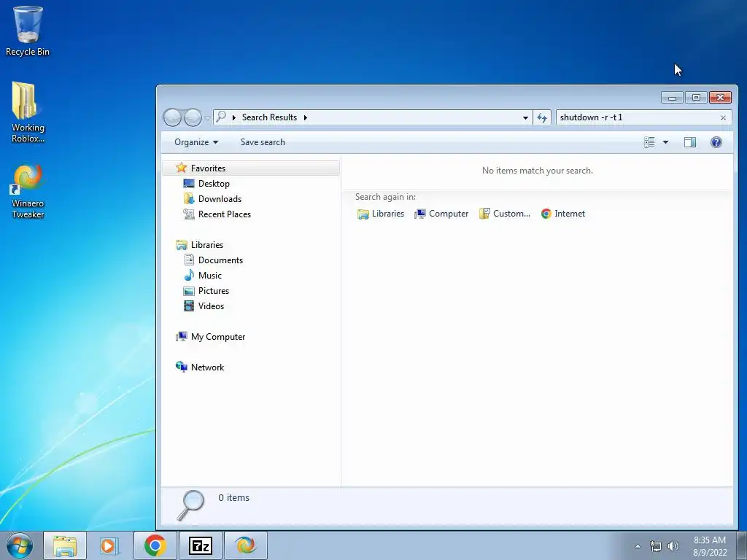Image resolution: width=747 pixels, height=560 pixels.
Task: Launch Windows Media Player from taskbar
Action: click(109, 545)
